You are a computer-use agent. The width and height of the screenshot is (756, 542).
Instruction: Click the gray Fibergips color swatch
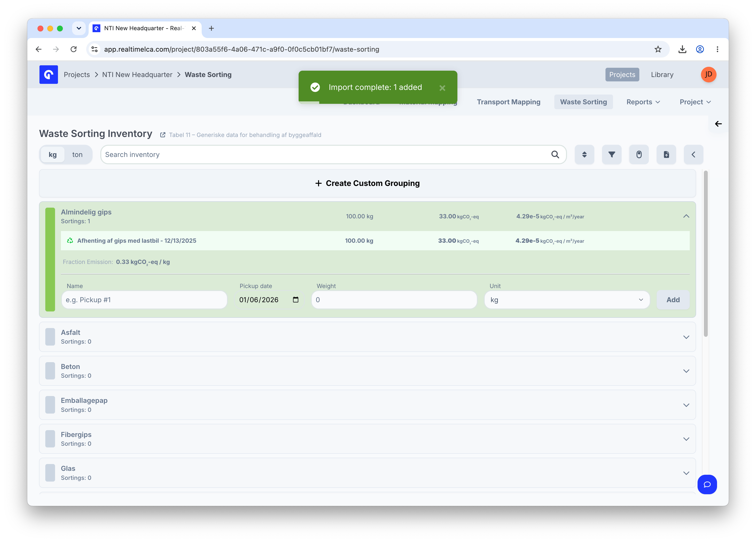tap(50, 439)
